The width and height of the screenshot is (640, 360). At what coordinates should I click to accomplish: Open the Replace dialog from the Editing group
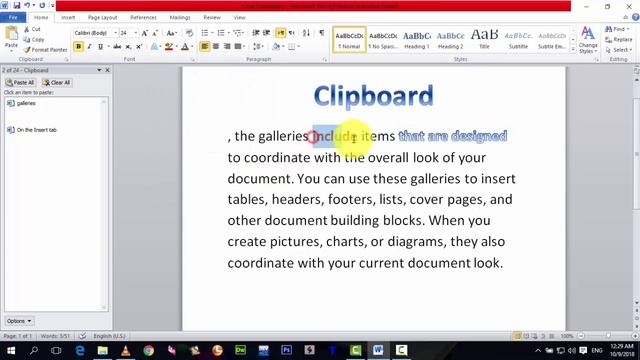[x=619, y=40]
